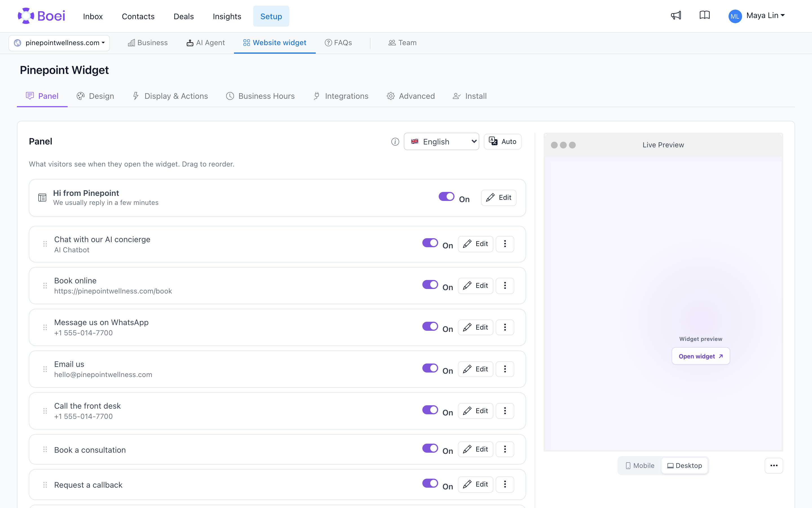Expand the pinepointwellness.com site selector

click(x=59, y=43)
